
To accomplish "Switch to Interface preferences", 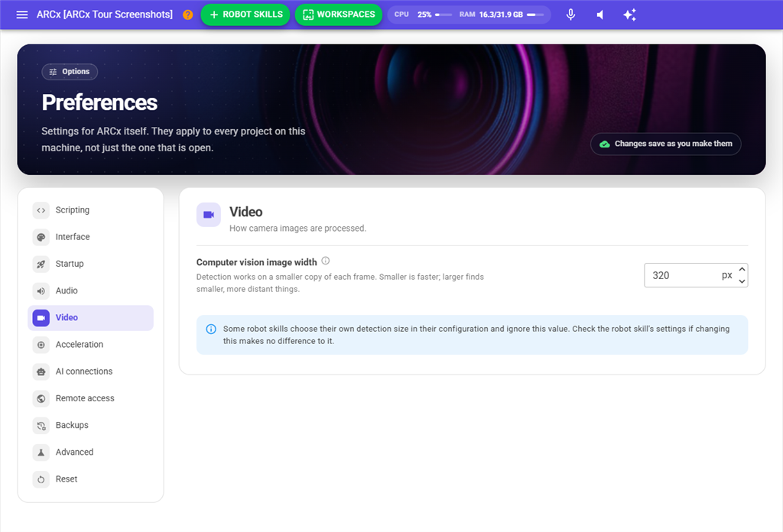I will coord(90,237).
